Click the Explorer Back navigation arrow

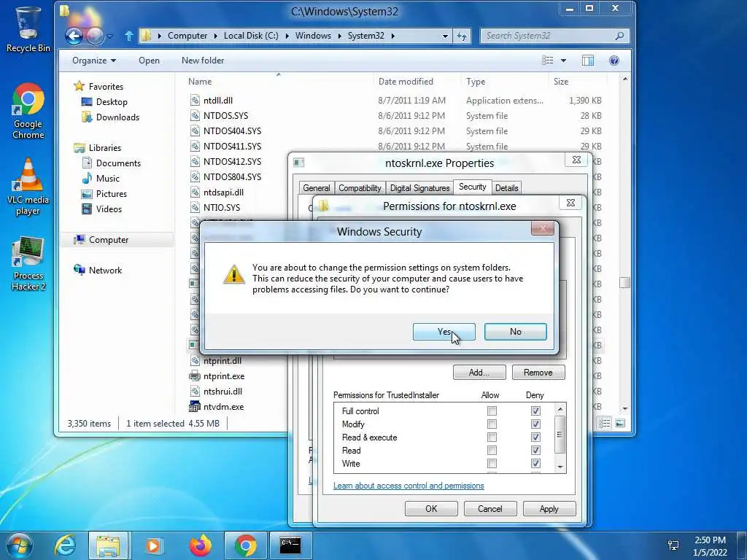click(x=74, y=36)
